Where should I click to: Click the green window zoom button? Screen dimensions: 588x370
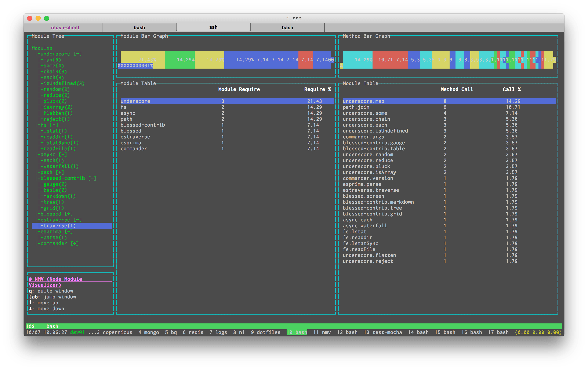[x=47, y=18]
